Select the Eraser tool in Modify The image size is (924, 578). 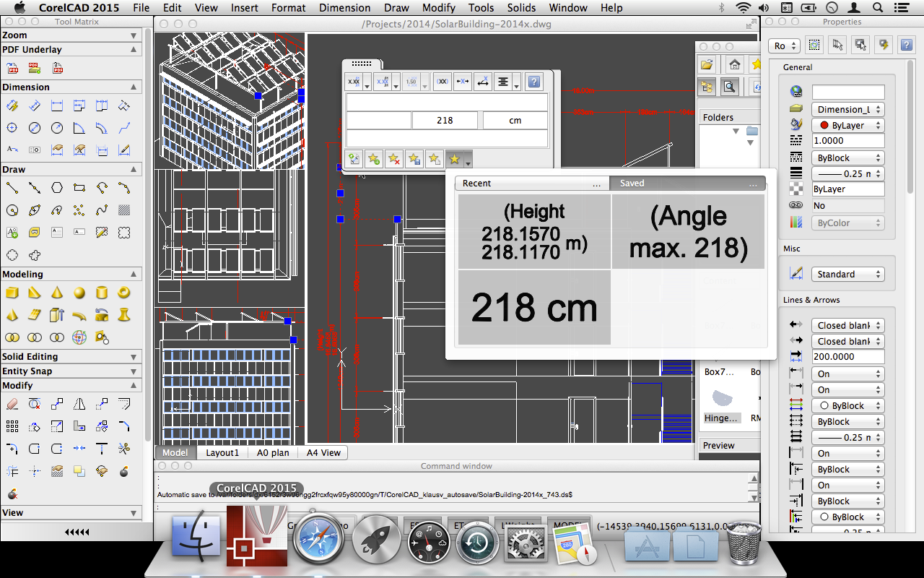click(x=12, y=405)
